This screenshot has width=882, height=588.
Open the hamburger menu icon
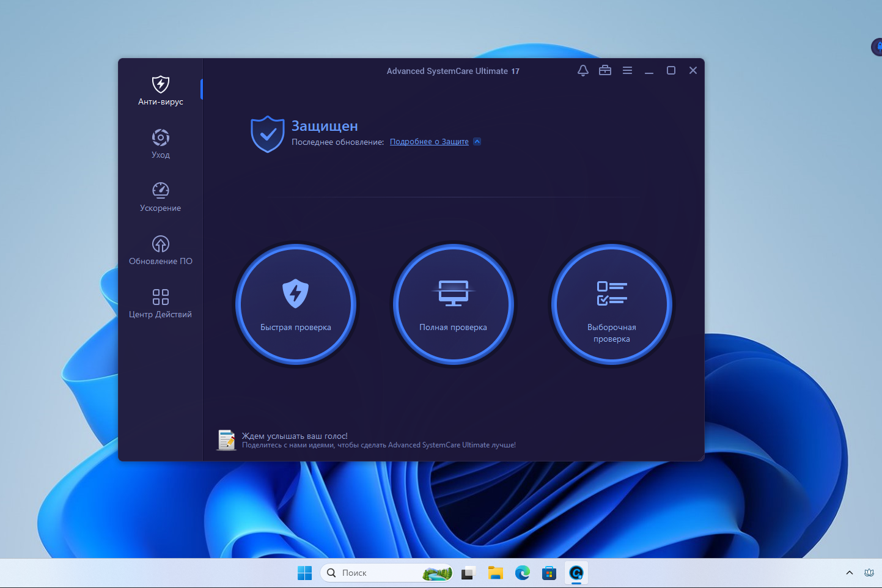627,70
